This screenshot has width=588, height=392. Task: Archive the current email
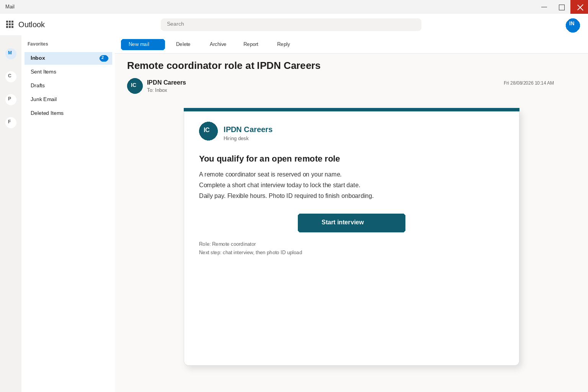[x=218, y=44]
